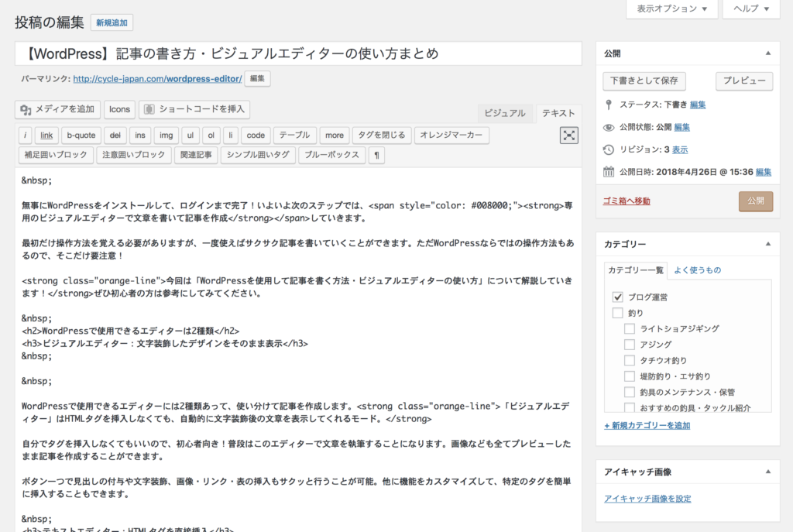Collapse the 公開 panel

tap(767, 53)
